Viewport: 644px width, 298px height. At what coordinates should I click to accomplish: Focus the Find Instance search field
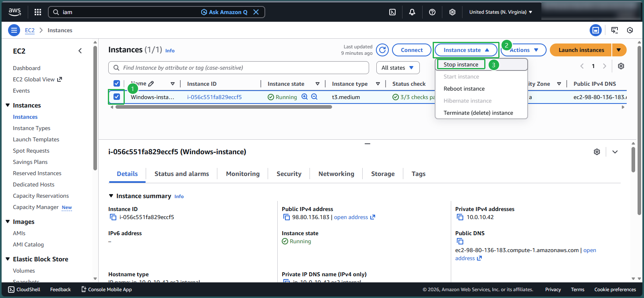click(239, 68)
